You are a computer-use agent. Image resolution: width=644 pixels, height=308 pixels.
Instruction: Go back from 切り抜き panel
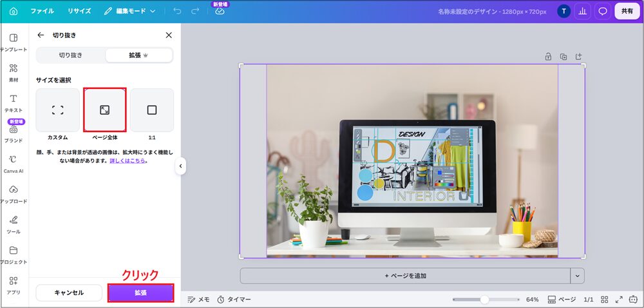[x=40, y=35]
